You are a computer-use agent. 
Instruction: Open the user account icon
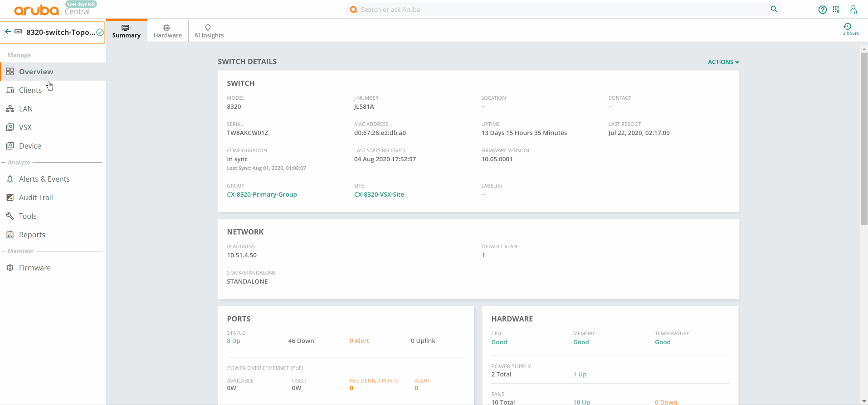pyautogui.click(x=853, y=10)
